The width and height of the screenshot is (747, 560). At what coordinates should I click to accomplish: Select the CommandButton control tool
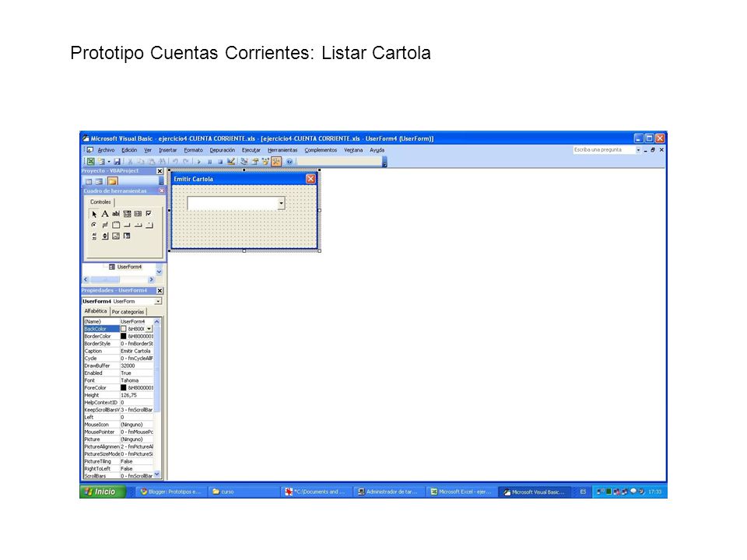click(127, 226)
